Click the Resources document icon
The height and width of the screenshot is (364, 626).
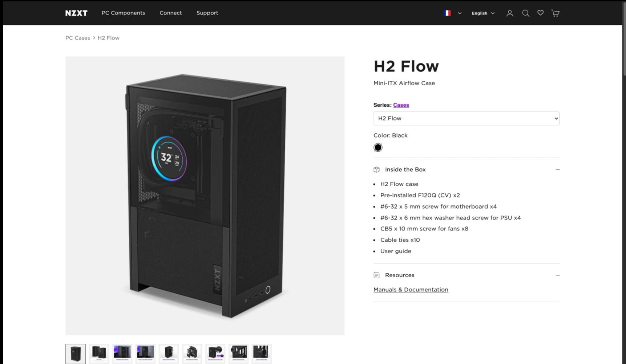tap(376, 275)
